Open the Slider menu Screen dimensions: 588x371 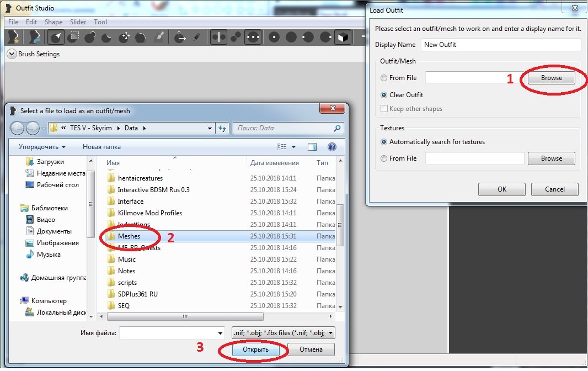tap(78, 22)
